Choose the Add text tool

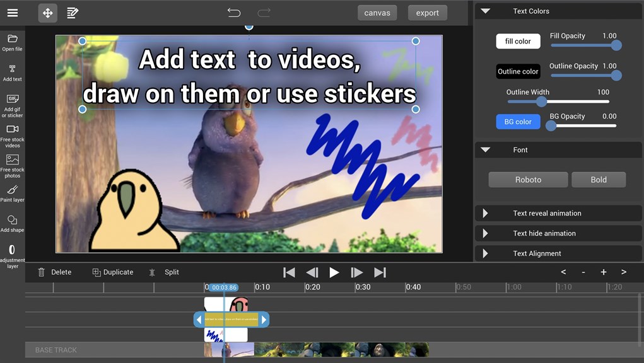tap(12, 69)
